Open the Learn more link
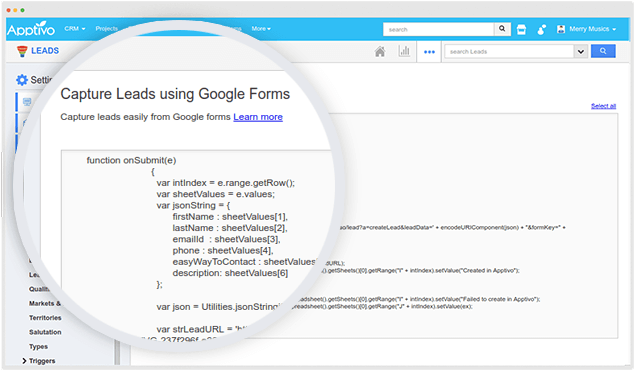This screenshot has height=371, width=635. [x=258, y=117]
